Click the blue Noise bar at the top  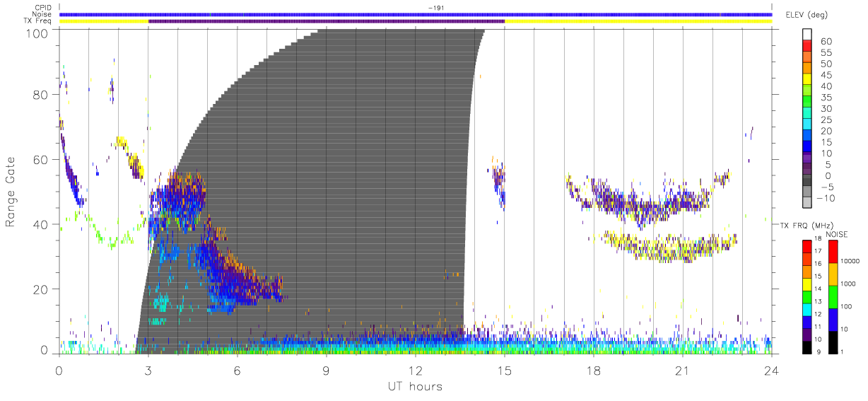click(416, 14)
